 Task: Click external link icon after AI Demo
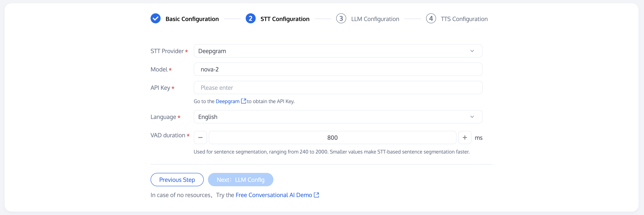pos(316,195)
